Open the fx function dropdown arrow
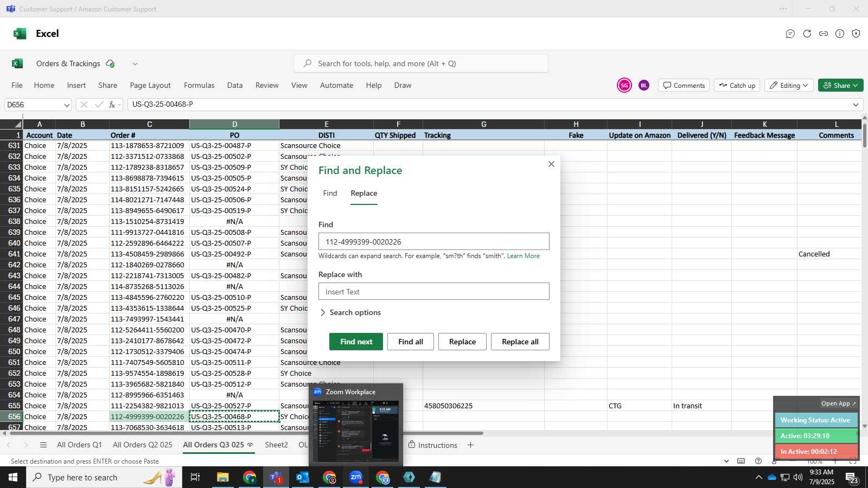Screen dimensions: 868x488 click(x=119, y=105)
